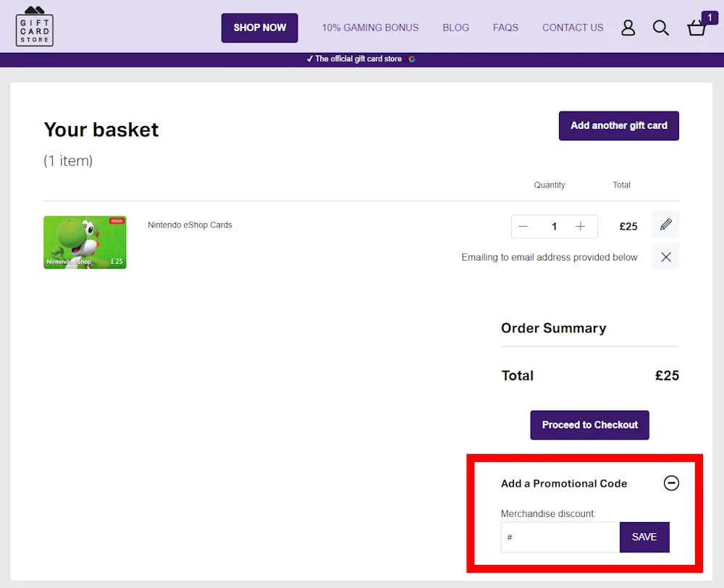
Task: Decrease quantity with minus button
Action: click(x=523, y=227)
